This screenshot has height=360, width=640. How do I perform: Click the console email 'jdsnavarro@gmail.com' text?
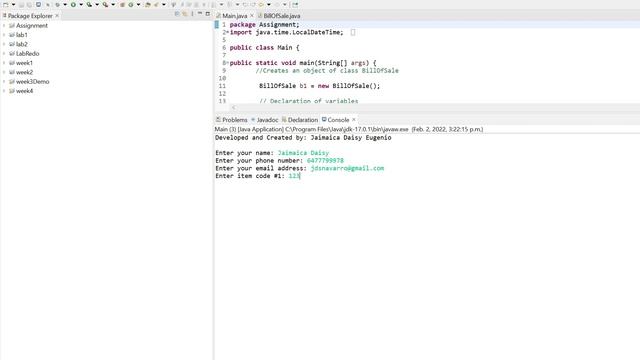pos(347,168)
